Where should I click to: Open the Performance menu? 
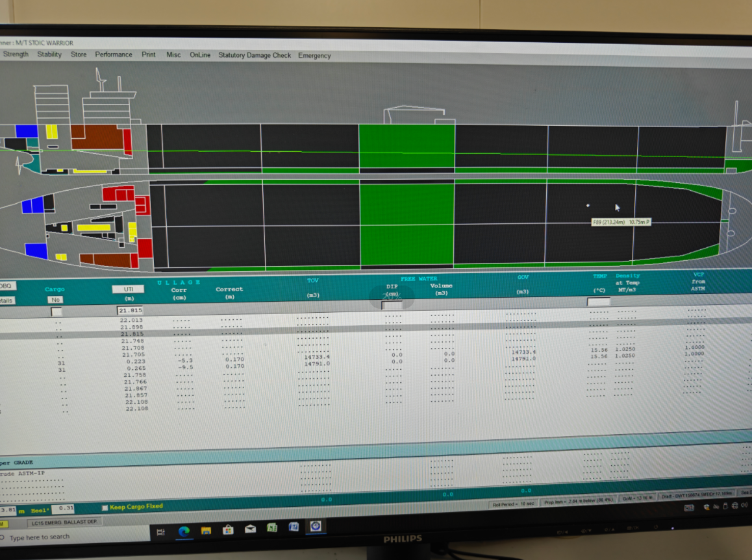pyautogui.click(x=114, y=55)
